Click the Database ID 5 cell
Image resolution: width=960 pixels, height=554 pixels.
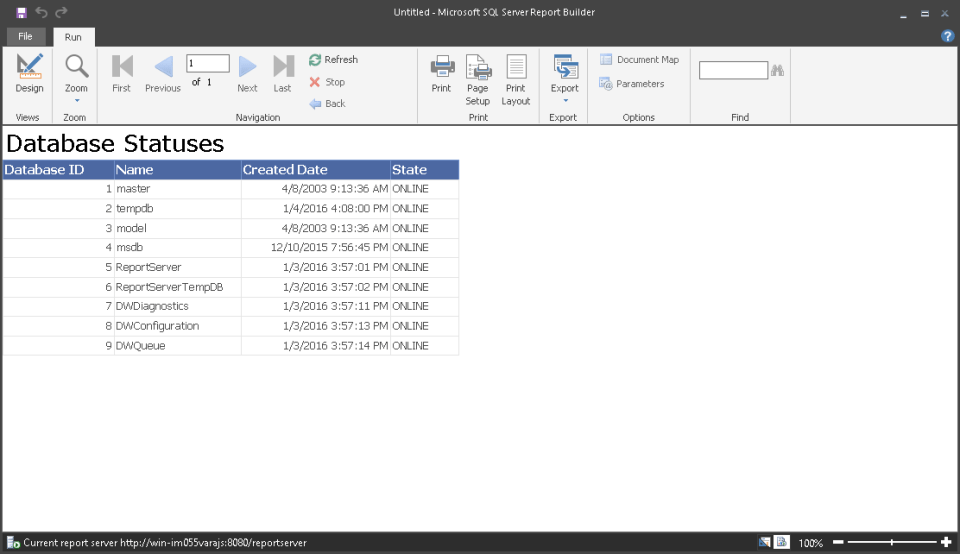tap(59, 268)
